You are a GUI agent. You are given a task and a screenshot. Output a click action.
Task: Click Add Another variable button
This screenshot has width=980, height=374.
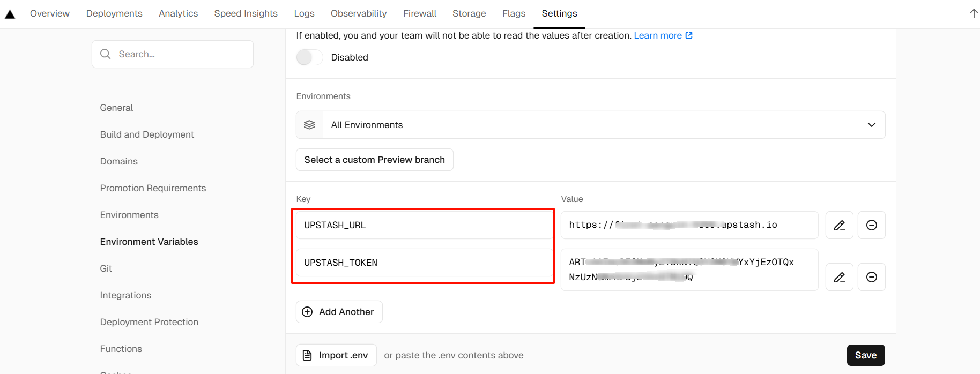tap(339, 312)
